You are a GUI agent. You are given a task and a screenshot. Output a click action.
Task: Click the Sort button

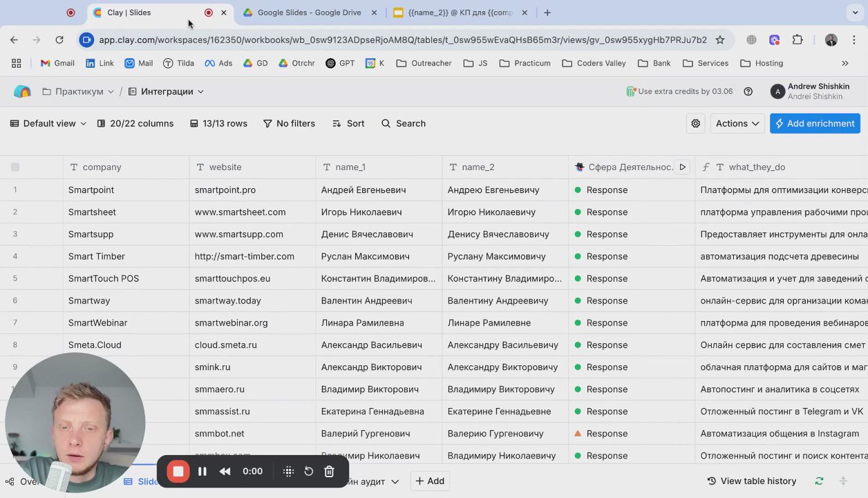pos(348,123)
